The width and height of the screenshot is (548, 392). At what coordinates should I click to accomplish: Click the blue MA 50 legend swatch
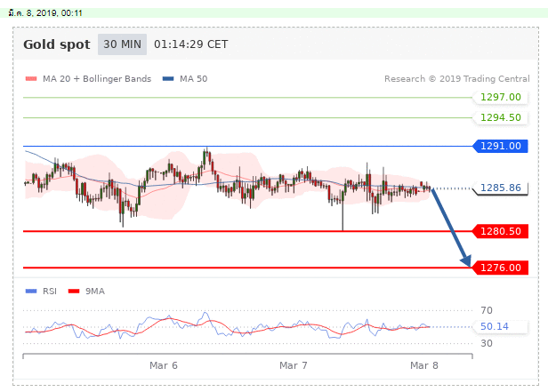[x=168, y=79]
